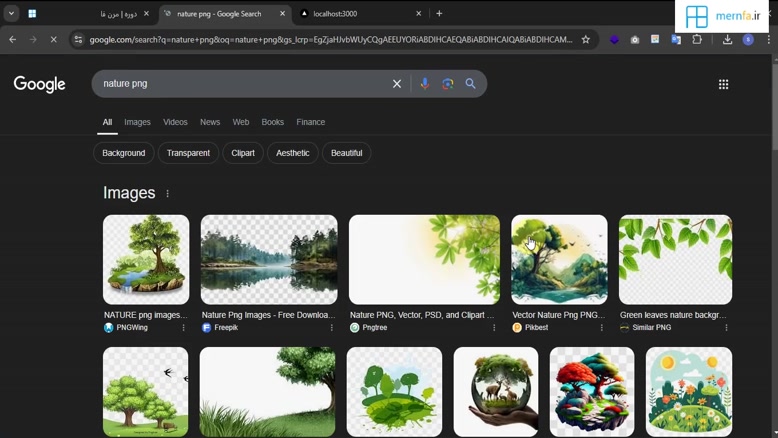Switch to the Images search tab

click(x=137, y=122)
